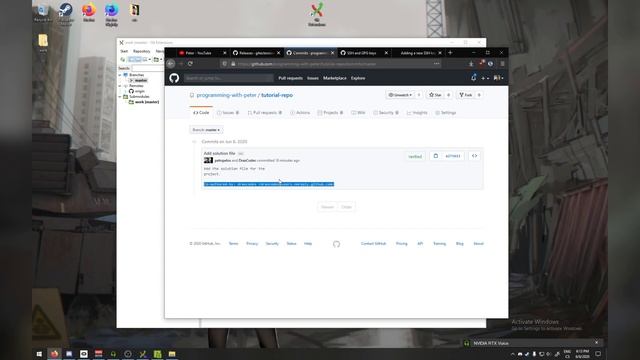Browse repository at this commit icon
This screenshot has width=640, height=360.
point(474,156)
